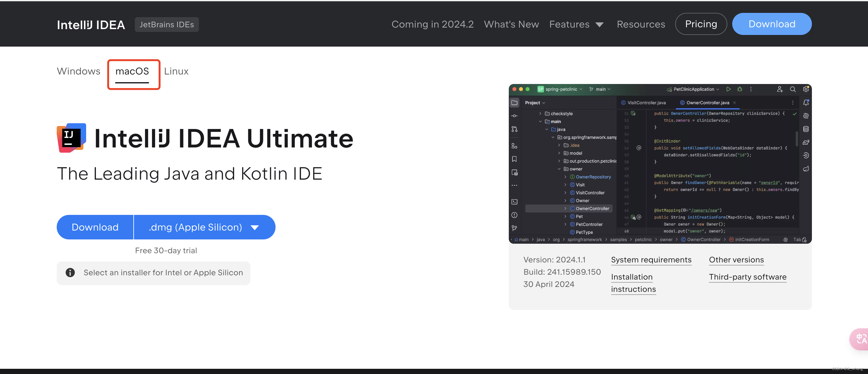Viewport: 868px width, 374px height.
Task: Collapse the java folder in project tree
Action: (546, 129)
